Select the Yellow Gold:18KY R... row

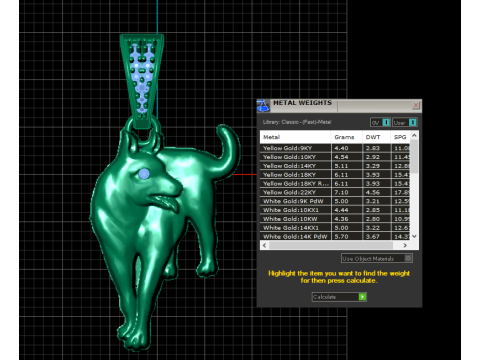pos(335,183)
